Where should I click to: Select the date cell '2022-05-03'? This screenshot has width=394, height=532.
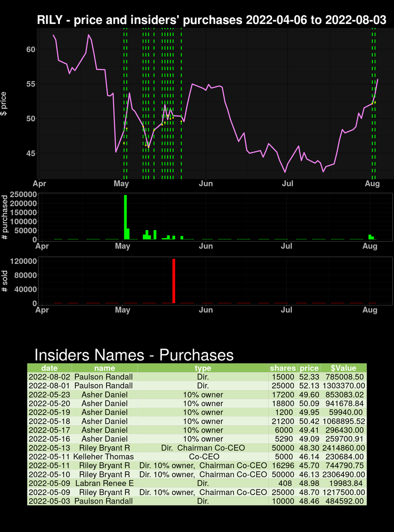[x=50, y=501]
